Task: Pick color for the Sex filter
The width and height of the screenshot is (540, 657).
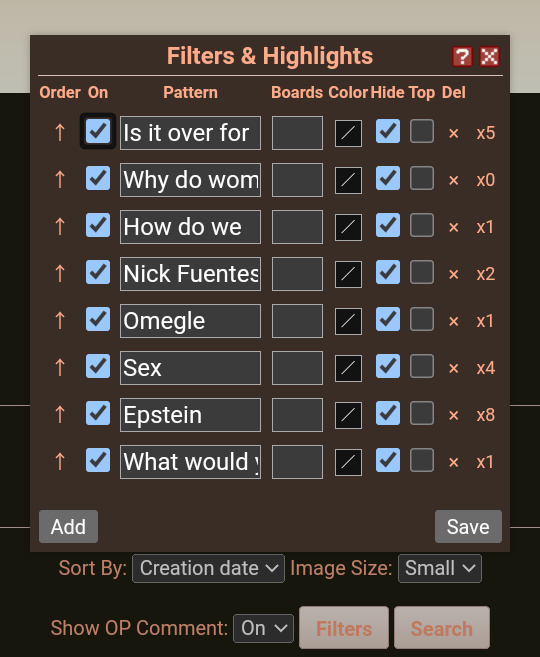Action: point(348,368)
